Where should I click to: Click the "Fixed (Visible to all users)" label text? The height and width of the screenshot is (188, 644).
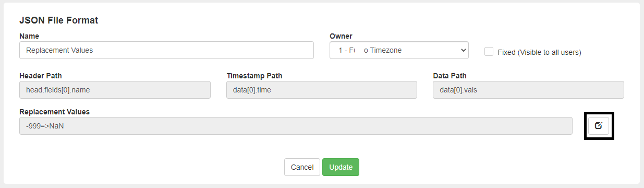click(x=539, y=52)
